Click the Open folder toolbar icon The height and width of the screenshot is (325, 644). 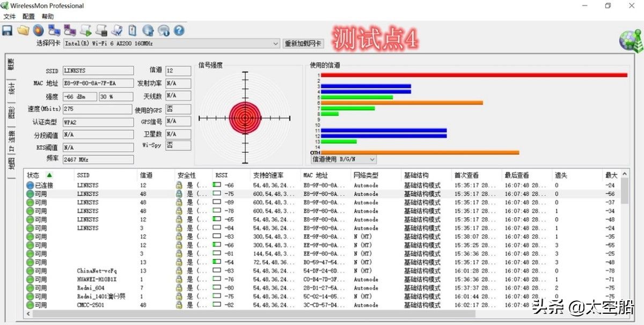(23, 30)
